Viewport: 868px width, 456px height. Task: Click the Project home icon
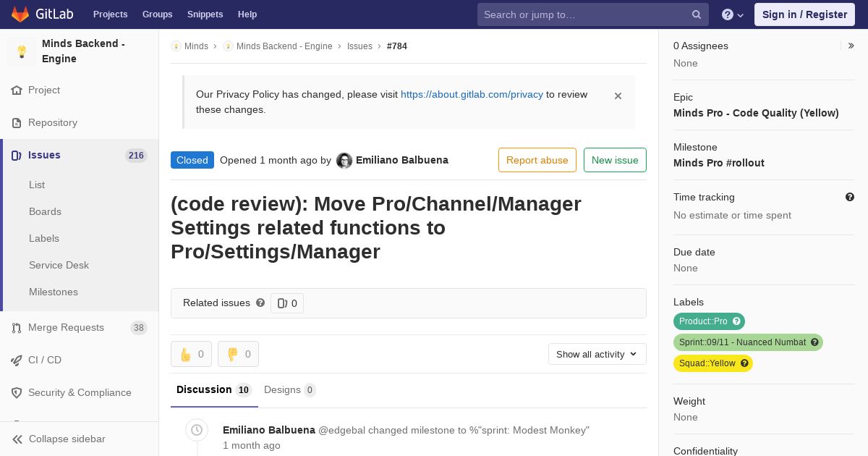(17, 90)
